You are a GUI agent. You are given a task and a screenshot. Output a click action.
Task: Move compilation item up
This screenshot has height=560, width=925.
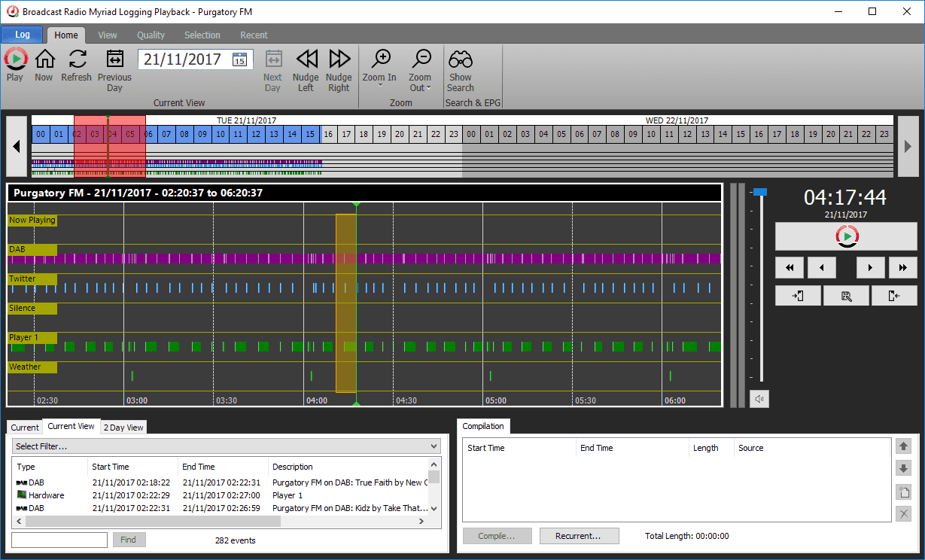pos(904,446)
